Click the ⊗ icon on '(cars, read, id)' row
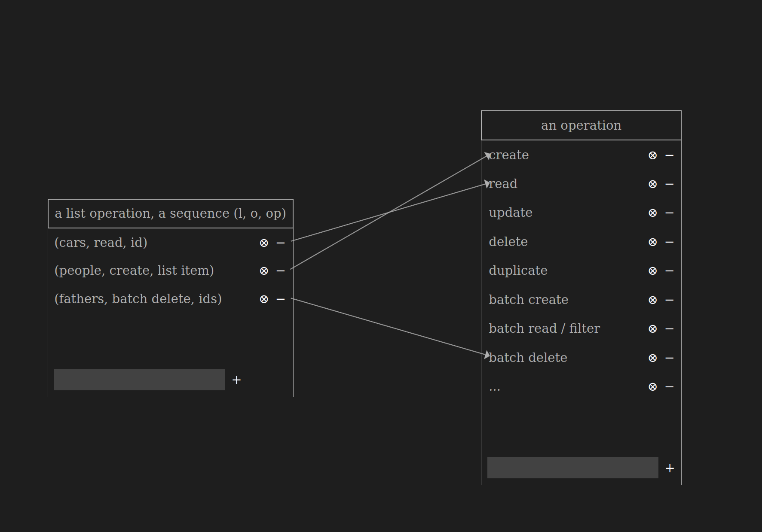Viewport: 762px width, 532px height. click(264, 243)
